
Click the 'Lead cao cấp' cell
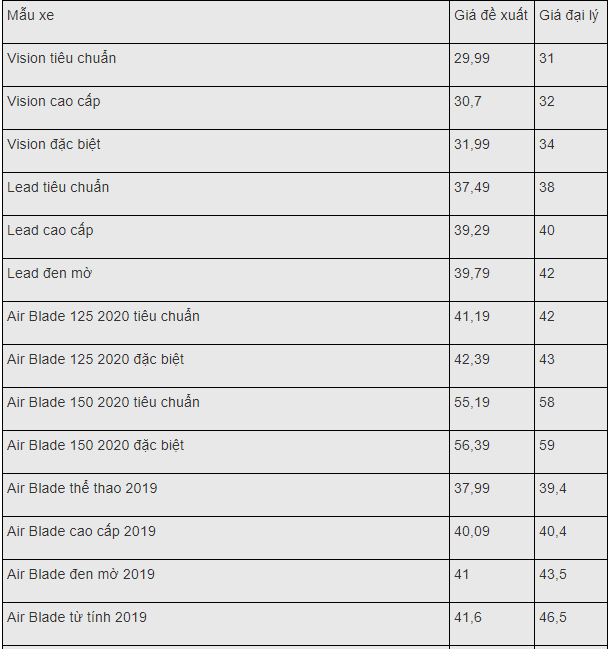226,237
